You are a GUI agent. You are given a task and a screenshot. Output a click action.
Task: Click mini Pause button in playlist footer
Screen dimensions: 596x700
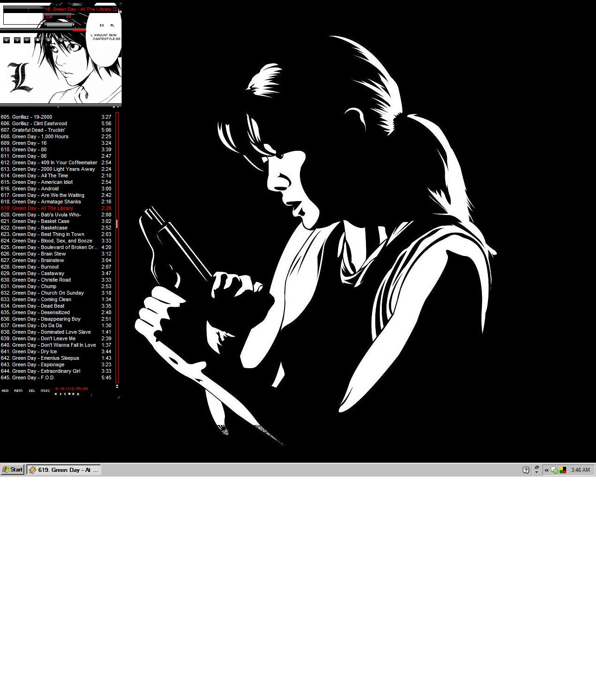[65, 394]
